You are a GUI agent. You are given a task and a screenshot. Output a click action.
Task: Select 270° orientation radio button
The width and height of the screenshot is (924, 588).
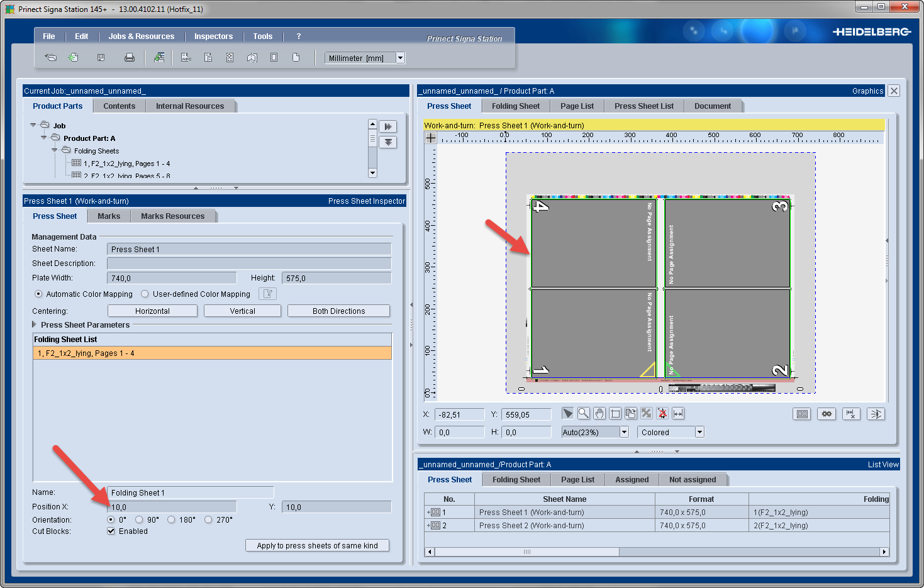coord(208,519)
